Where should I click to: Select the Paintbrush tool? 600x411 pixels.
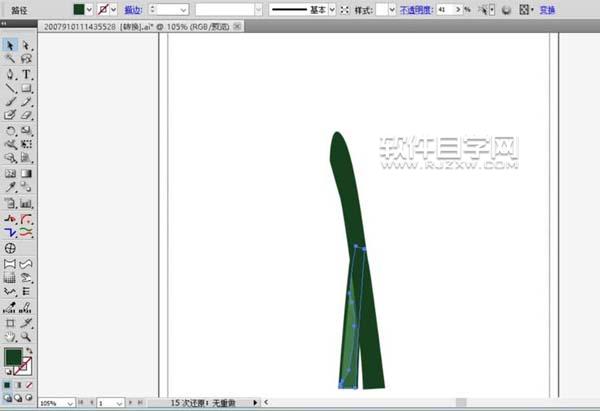pyautogui.click(x=10, y=101)
